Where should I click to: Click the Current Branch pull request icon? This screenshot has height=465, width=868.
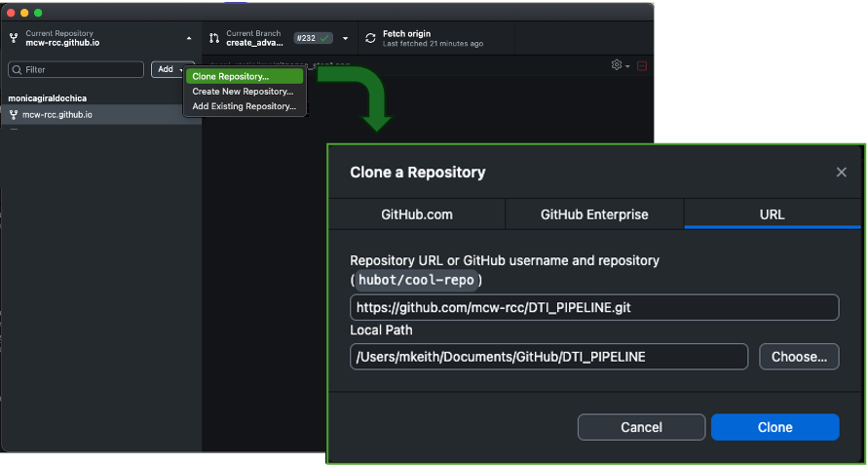tap(214, 38)
